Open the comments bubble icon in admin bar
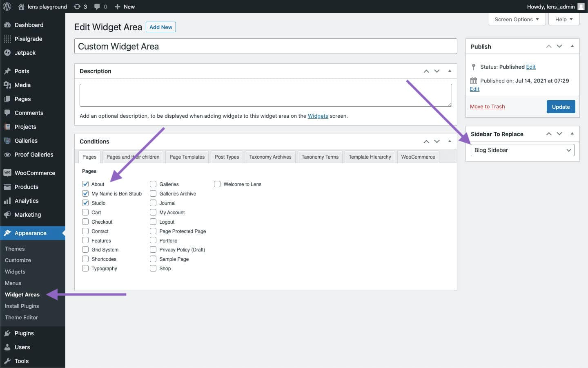 (97, 7)
